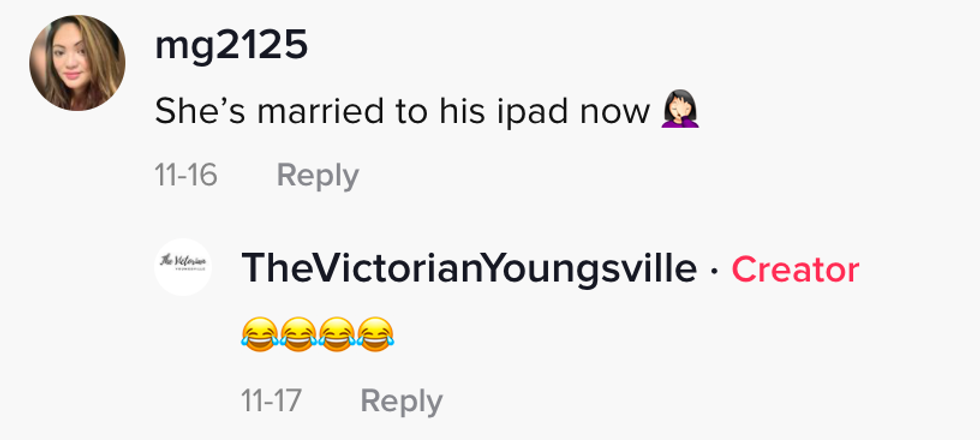Viewport: 980px width, 440px height.
Task: Reply to the creator's emoji comment
Action: pyautogui.click(x=402, y=402)
